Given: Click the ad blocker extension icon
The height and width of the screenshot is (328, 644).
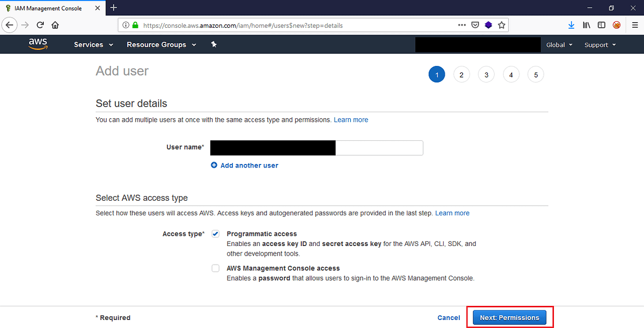Looking at the screenshot, I should pos(616,25).
